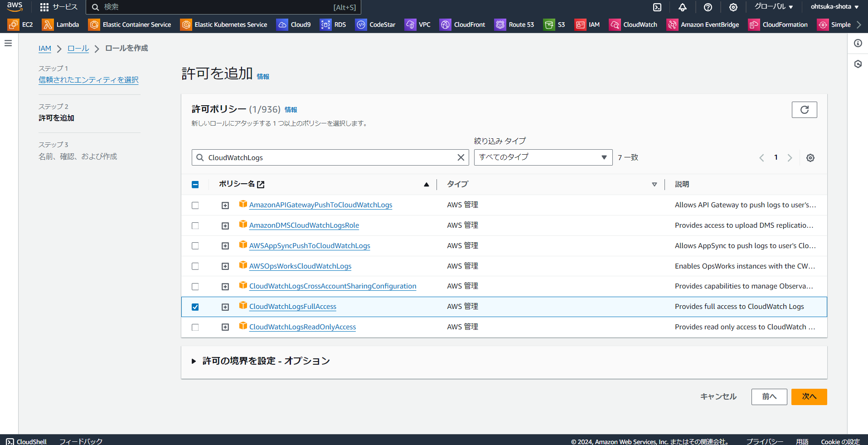Check the CloudWatchLogsReadOnlyAccess policy
The image size is (868, 445).
click(195, 327)
